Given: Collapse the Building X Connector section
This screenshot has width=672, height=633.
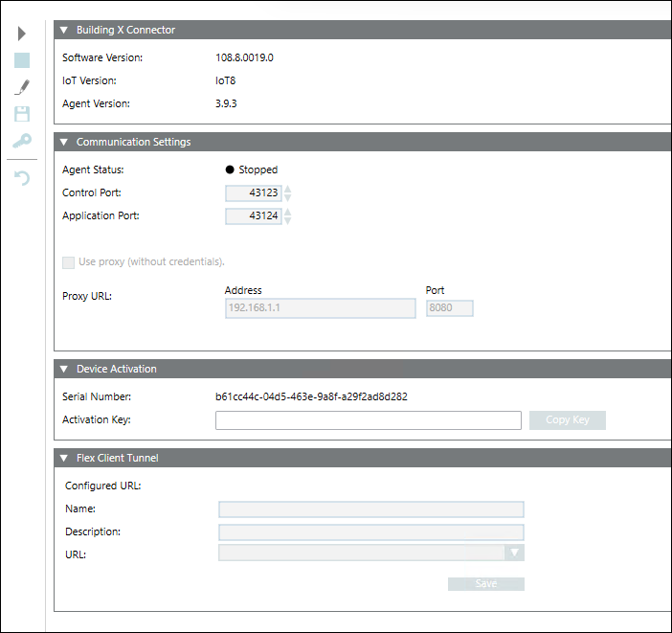Looking at the screenshot, I should (x=64, y=31).
